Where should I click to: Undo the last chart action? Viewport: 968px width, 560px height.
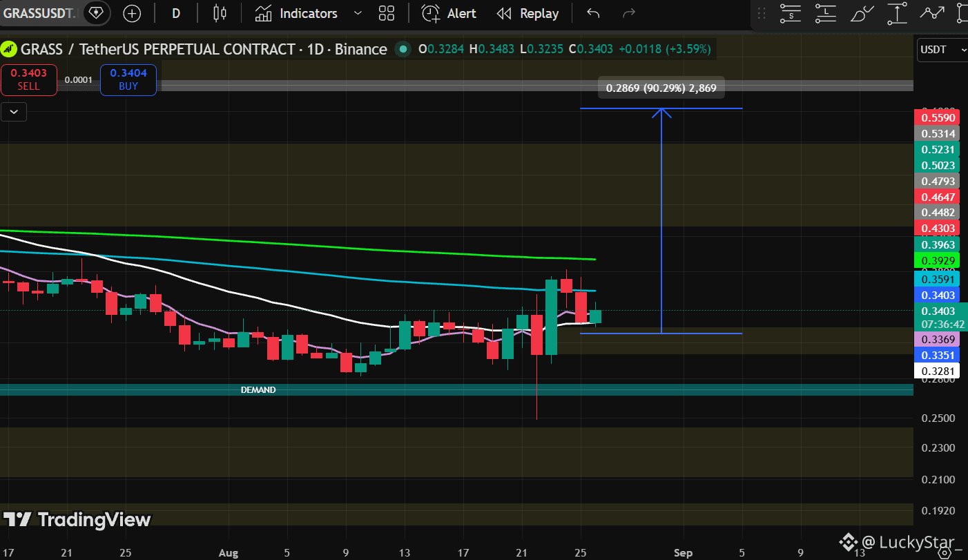[x=593, y=13]
